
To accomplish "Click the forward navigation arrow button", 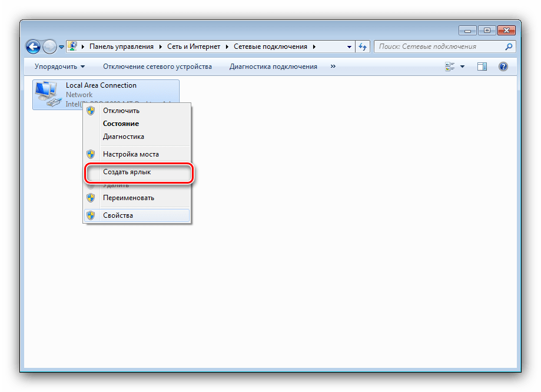I will point(49,46).
